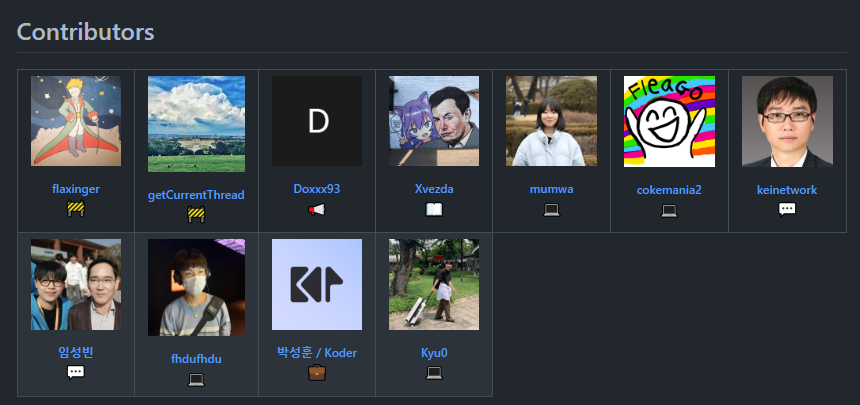Click the Little Prince avatar of flaxinger
This screenshot has height=405, width=860.
76,121
